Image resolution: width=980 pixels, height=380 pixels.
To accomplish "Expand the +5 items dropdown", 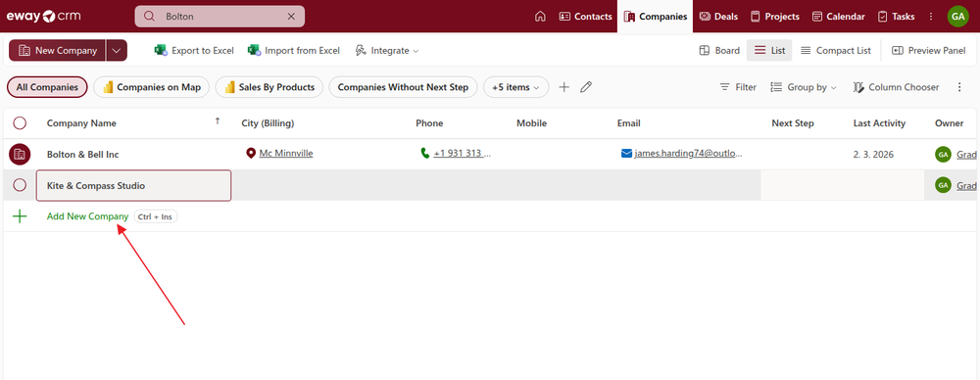I will point(515,87).
